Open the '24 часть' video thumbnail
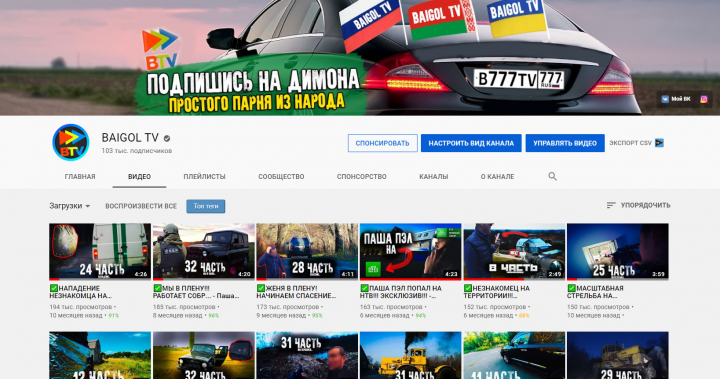The height and width of the screenshot is (379, 720). click(x=100, y=251)
